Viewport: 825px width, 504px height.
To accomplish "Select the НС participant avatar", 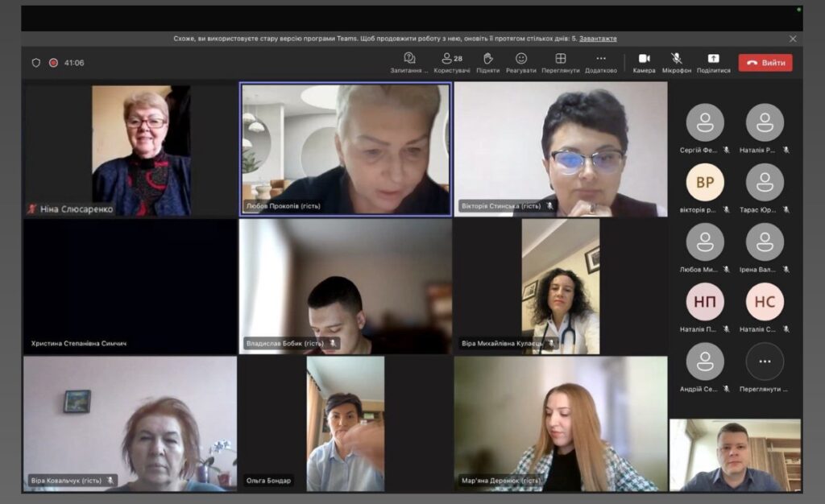I will coord(765,302).
